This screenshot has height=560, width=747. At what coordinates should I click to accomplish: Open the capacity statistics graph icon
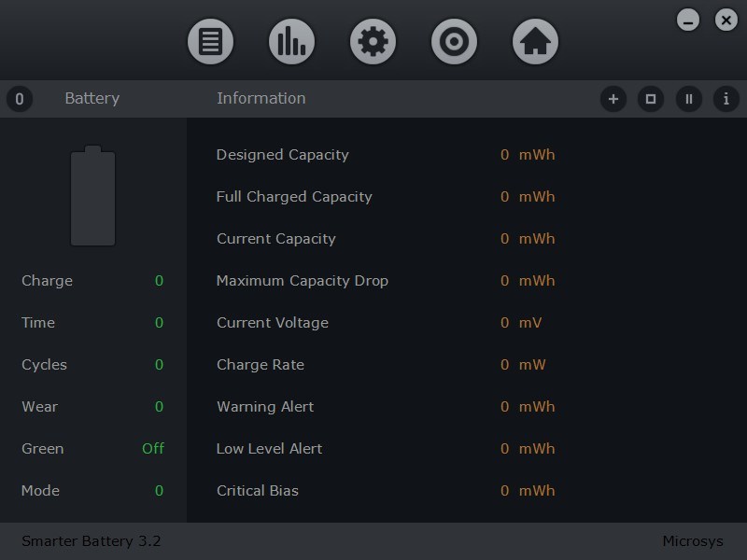click(x=291, y=40)
